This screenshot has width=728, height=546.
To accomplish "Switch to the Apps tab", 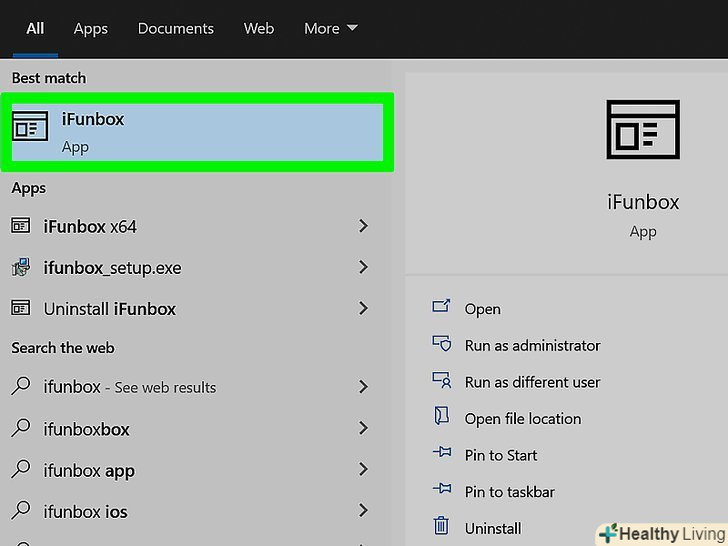I will tap(90, 29).
